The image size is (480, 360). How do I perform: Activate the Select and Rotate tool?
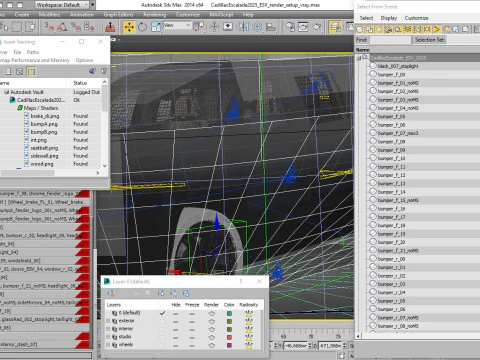pyautogui.click(x=142, y=27)
